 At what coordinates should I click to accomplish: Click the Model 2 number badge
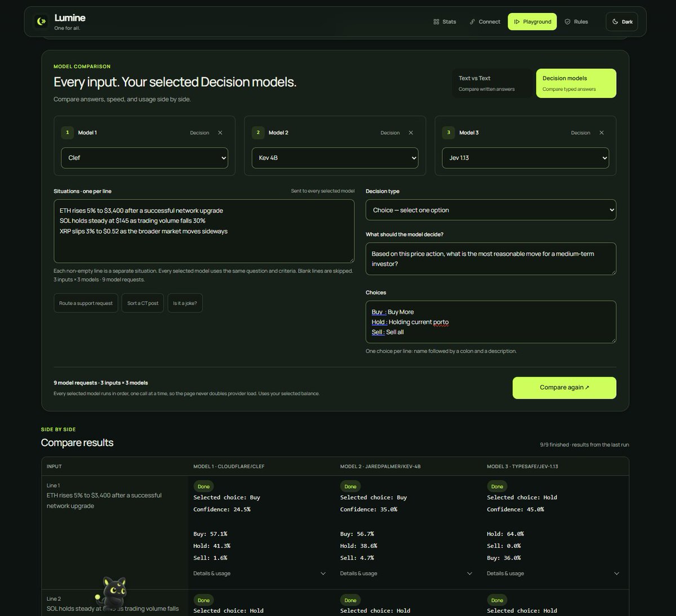(x=258, y=133)
